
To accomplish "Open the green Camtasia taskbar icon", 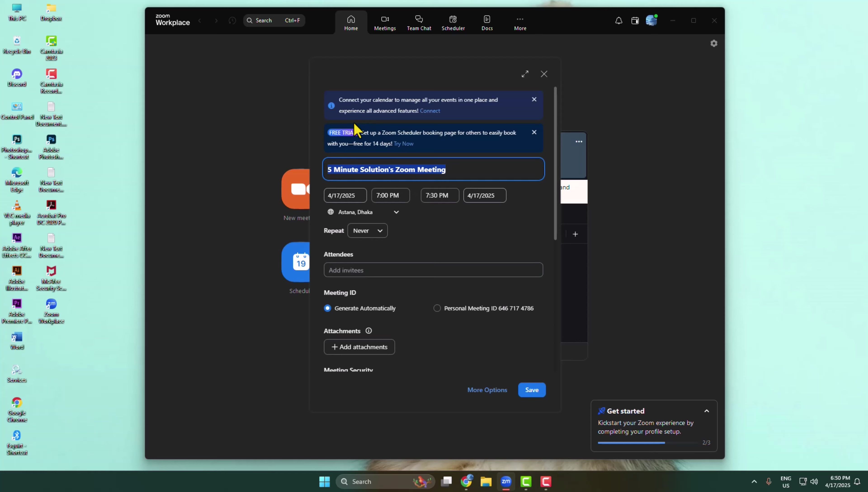I will [526, 482].
